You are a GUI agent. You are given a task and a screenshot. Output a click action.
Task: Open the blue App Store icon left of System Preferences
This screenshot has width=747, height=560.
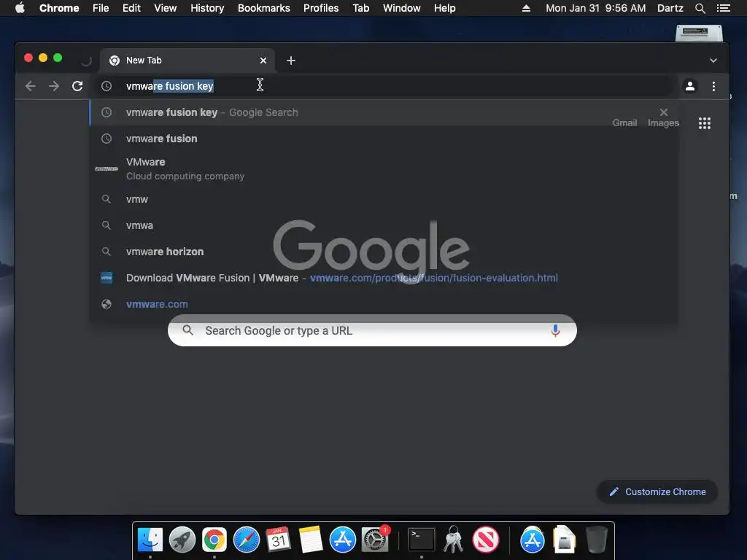click(x=343, y=540)
